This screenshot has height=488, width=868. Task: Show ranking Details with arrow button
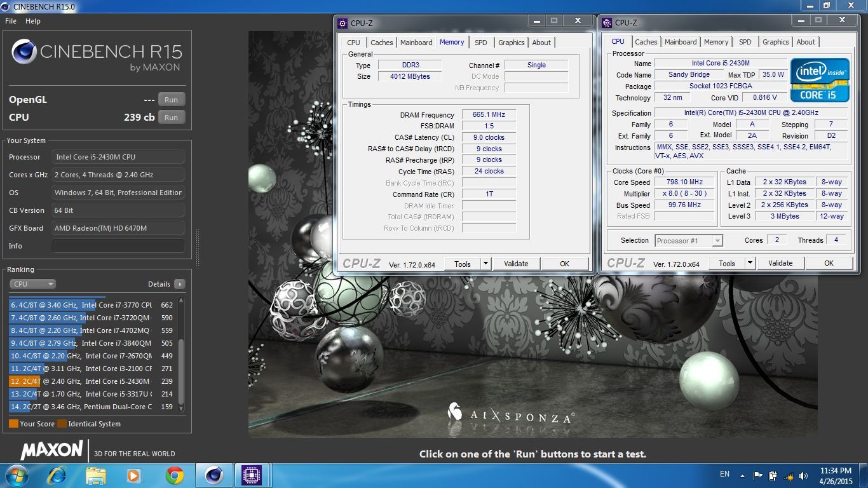180,284
